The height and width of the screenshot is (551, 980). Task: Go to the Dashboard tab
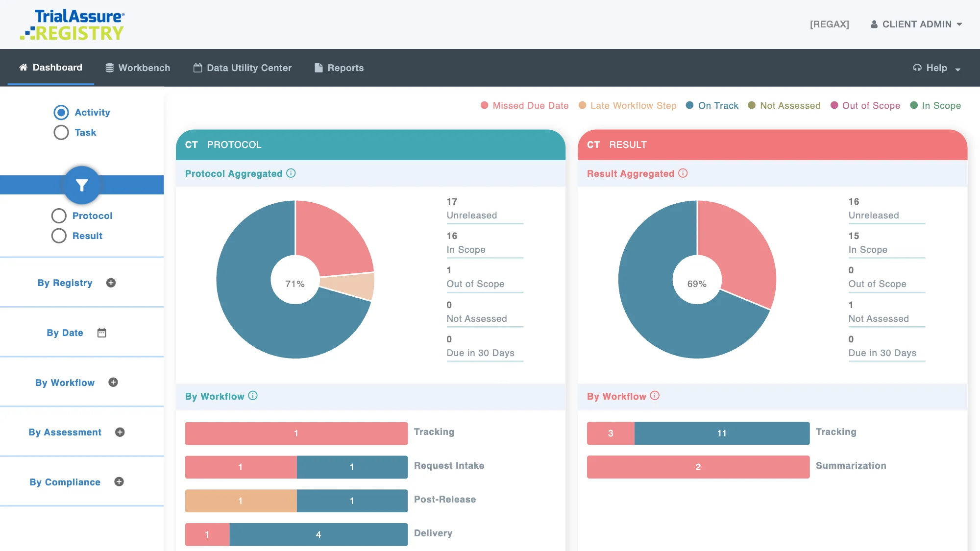click(50, 68)
